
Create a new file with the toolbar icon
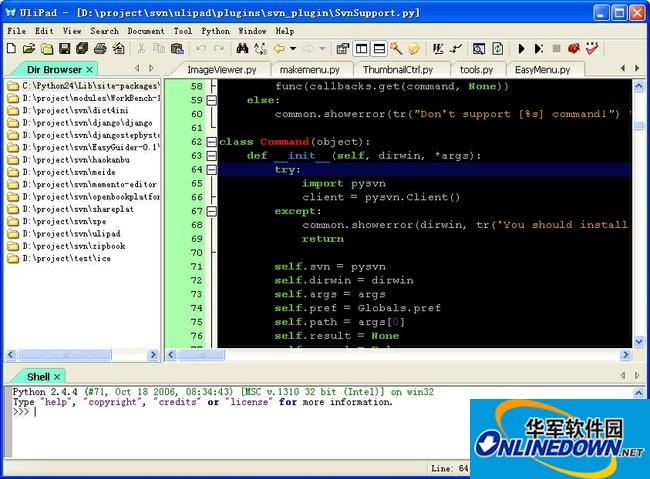pos(12,49)
